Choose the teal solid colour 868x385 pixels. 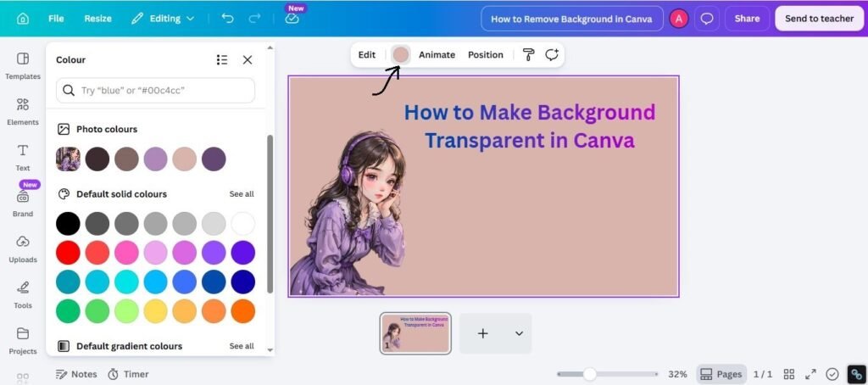68,282
